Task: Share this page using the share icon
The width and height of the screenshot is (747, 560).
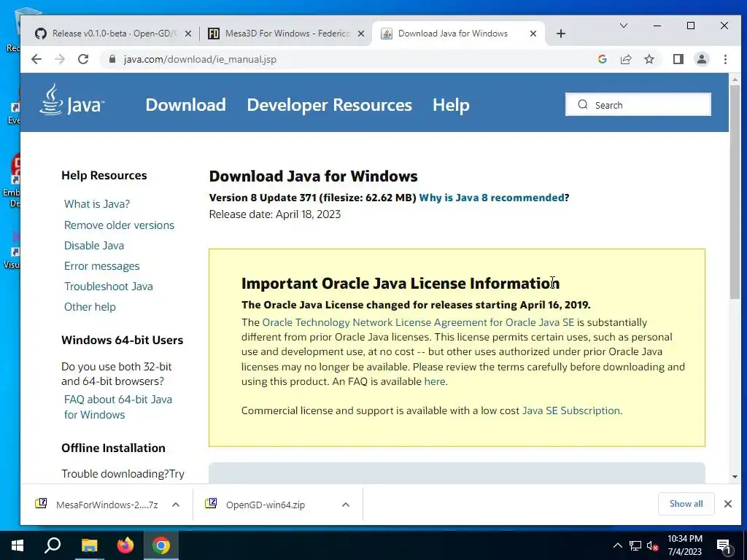Action: pyautogui.click(x=625, y=59)
